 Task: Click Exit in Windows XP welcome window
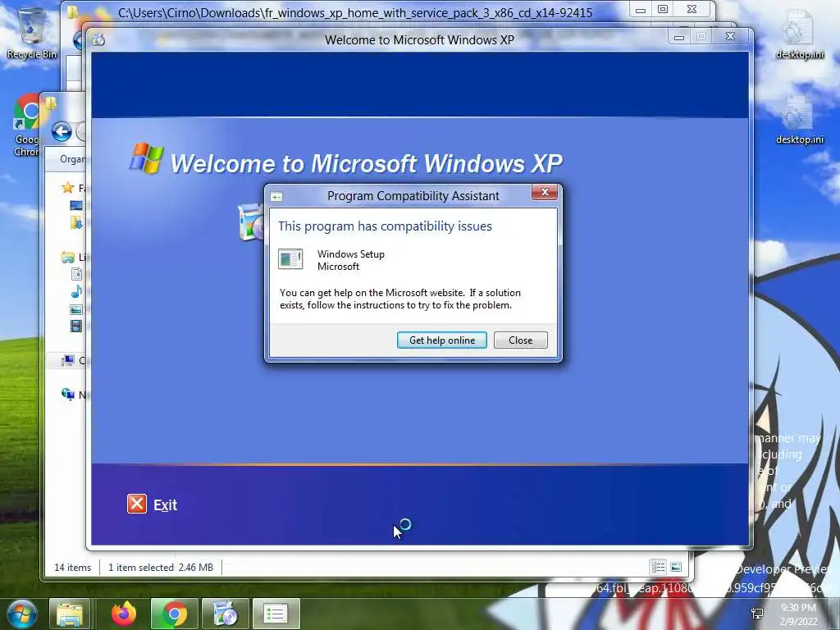tap(165, 505)
